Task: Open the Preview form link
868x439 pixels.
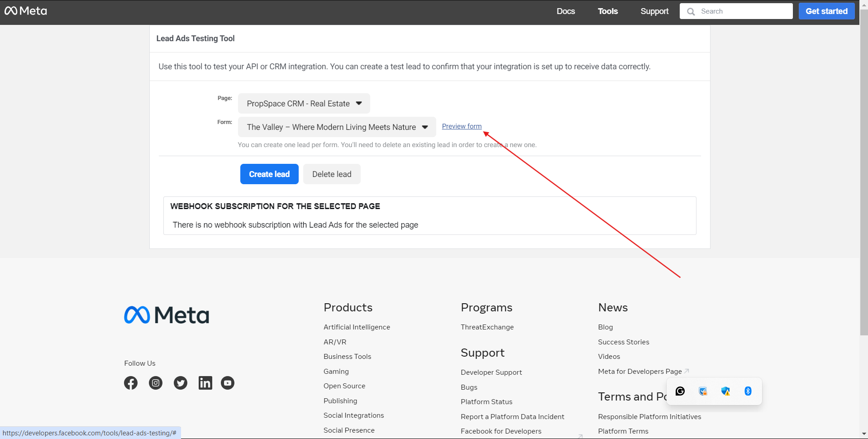Action: (x=462, y=126)
